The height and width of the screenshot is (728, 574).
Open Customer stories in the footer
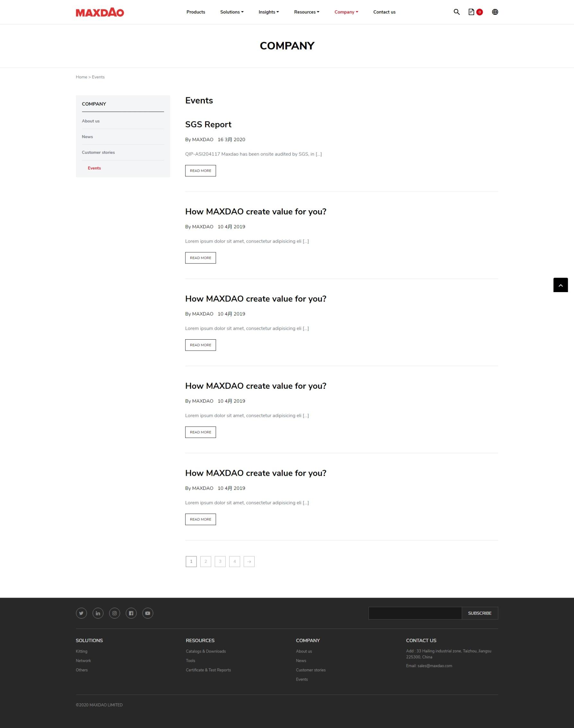point(311,670)
